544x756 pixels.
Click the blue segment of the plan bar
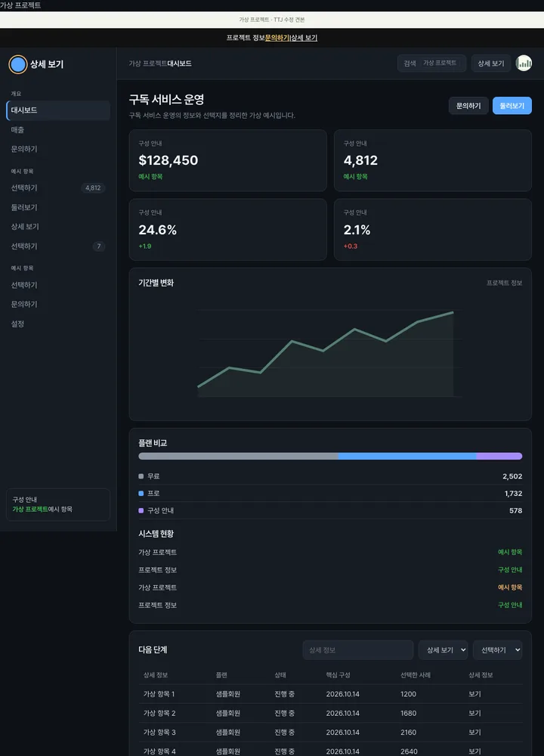(x=407, y=456)
